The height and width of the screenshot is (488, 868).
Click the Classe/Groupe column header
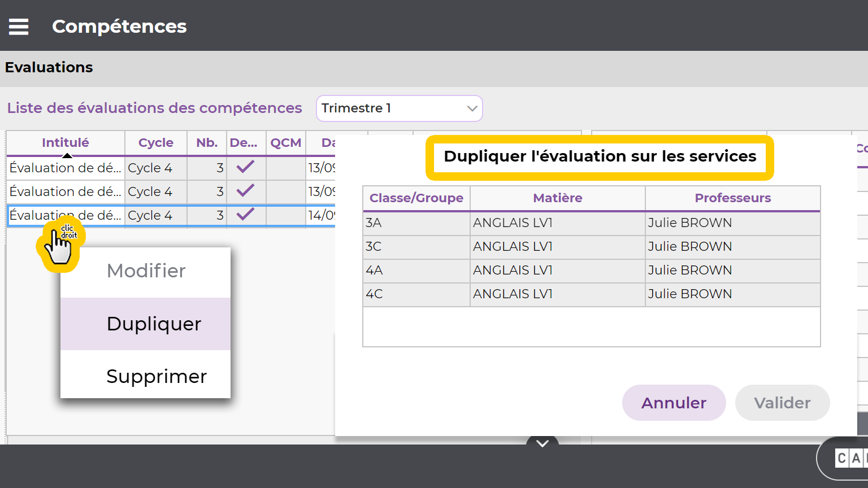coord(416,198)
